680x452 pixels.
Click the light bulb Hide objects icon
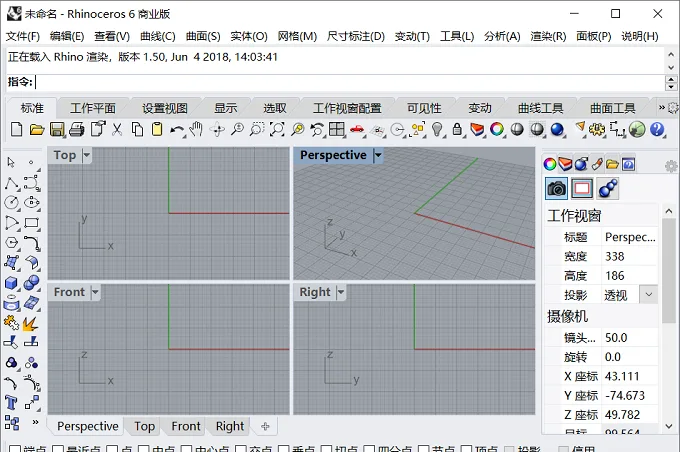point(437,129)
